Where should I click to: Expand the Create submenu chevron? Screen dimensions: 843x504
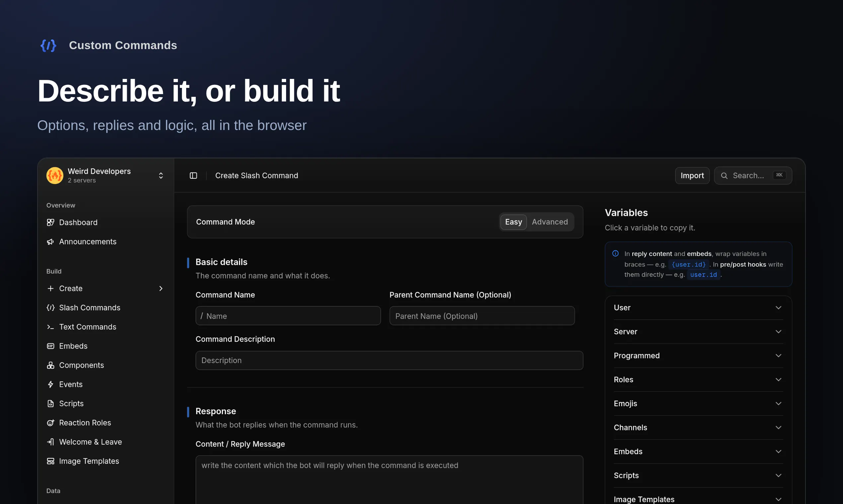point(161,288)
